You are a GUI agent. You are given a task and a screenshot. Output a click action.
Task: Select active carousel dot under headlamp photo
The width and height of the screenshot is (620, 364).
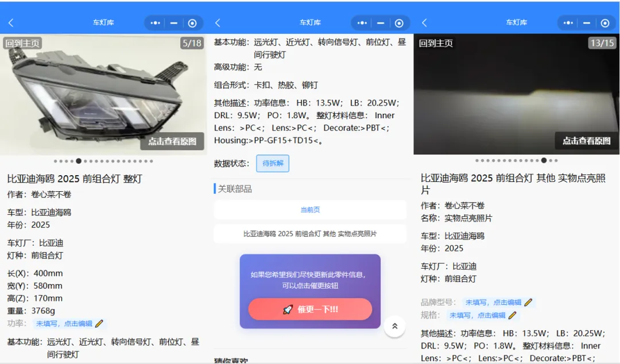point(79,161)
